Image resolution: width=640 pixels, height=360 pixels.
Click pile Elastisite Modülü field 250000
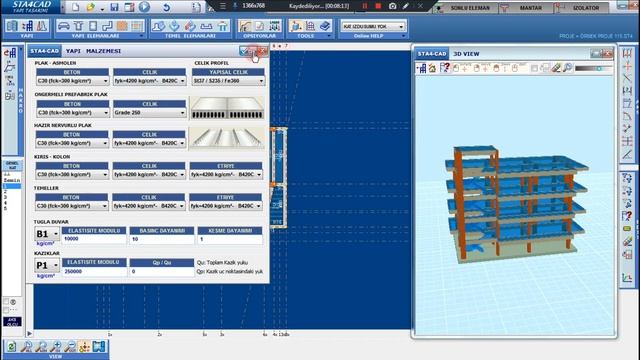[x=94, y=271]
